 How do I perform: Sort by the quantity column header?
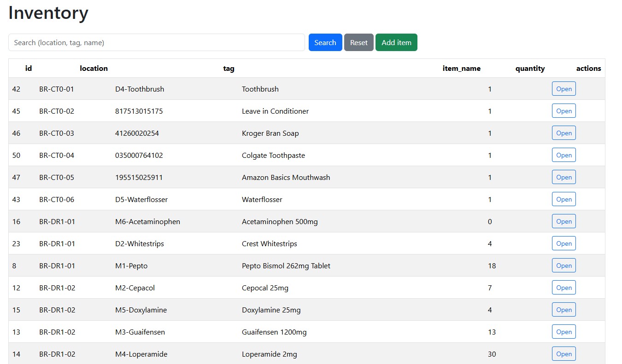[530, 68]
